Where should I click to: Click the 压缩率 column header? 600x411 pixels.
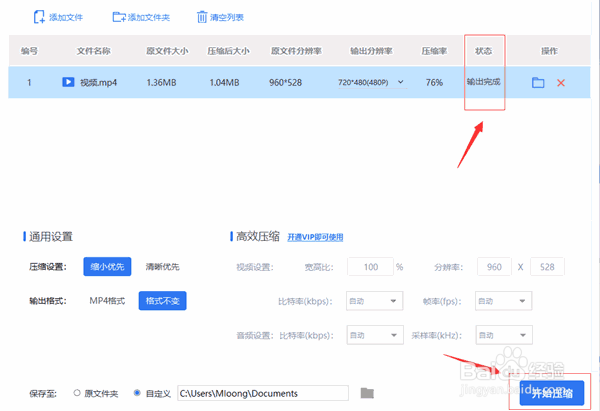click(434, 51)
